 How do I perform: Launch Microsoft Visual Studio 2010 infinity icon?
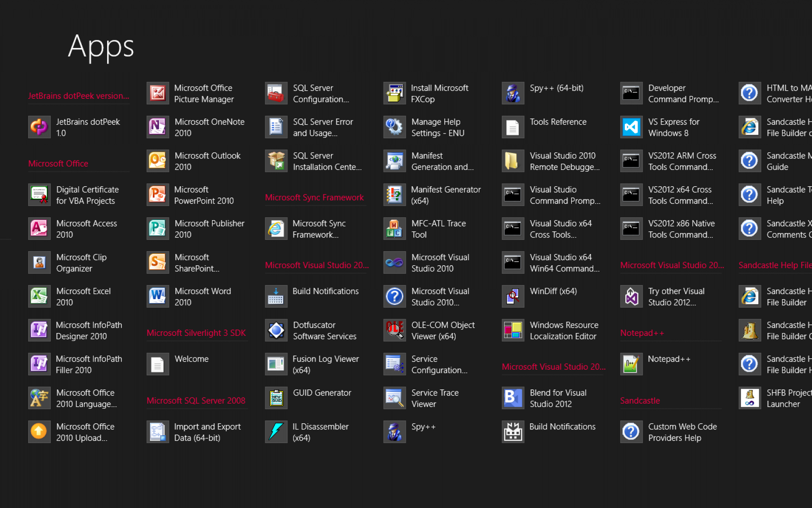(x=394, y=263)
